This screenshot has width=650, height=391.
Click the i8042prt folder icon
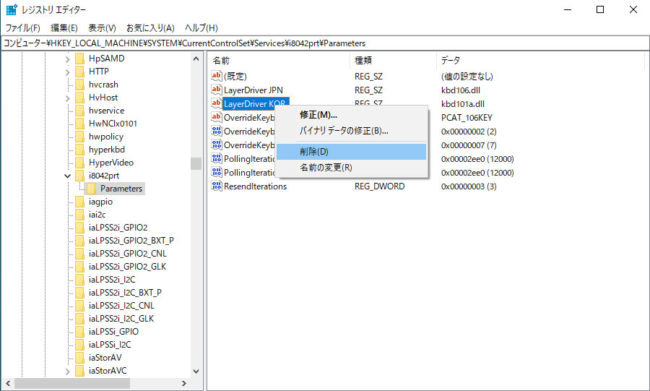coord(80,176)
